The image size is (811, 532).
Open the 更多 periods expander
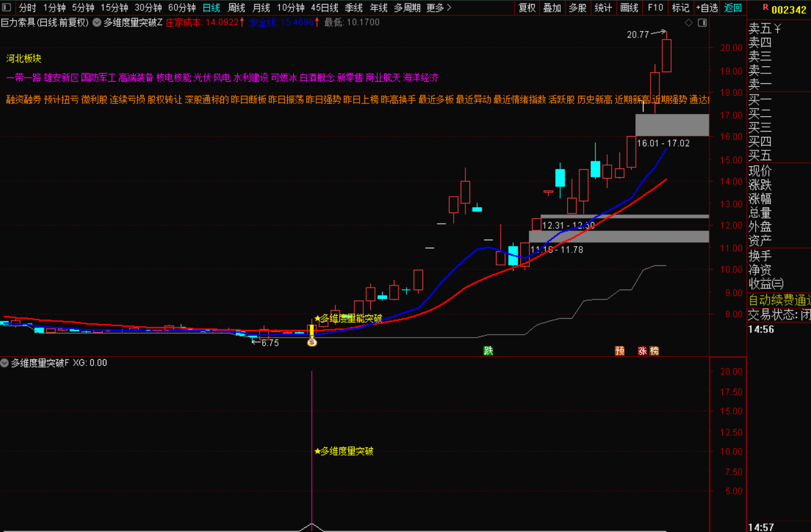click(439, 8)
